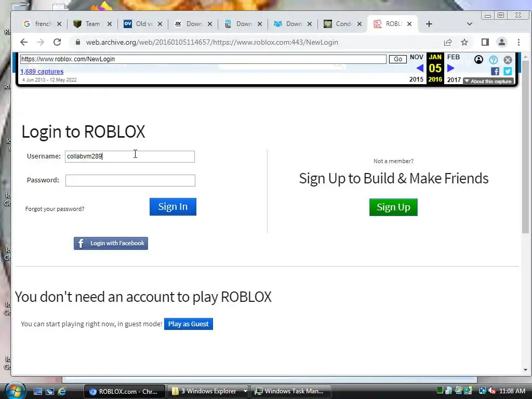Click the muted volume tray icon
The image size is (532, 399).
coord(493,391)
